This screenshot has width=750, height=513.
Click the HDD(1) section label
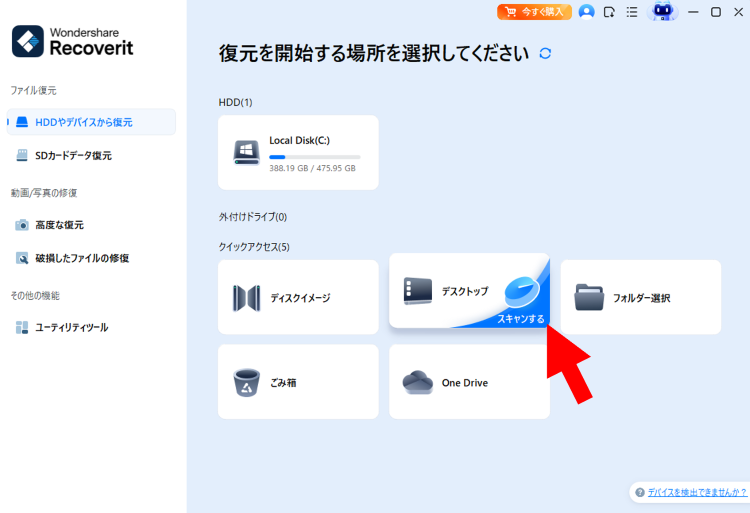[235, 102]
